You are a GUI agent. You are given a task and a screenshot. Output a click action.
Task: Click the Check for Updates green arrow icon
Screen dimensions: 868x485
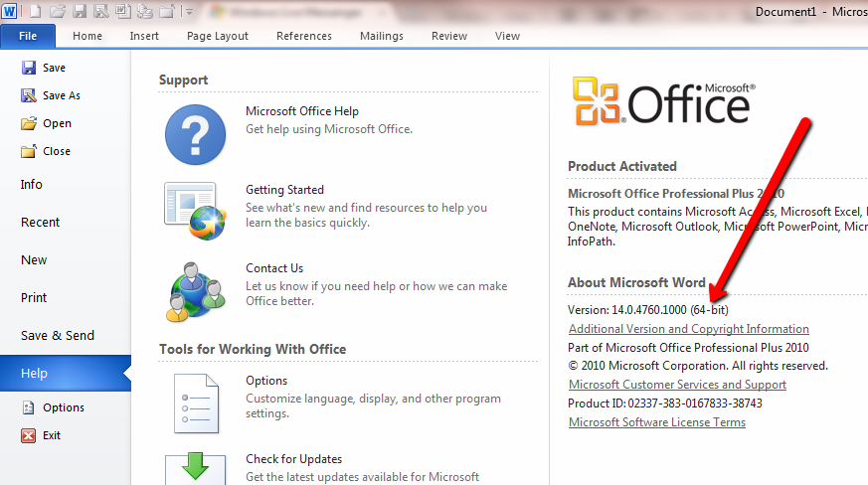click(x=196, y=468)
